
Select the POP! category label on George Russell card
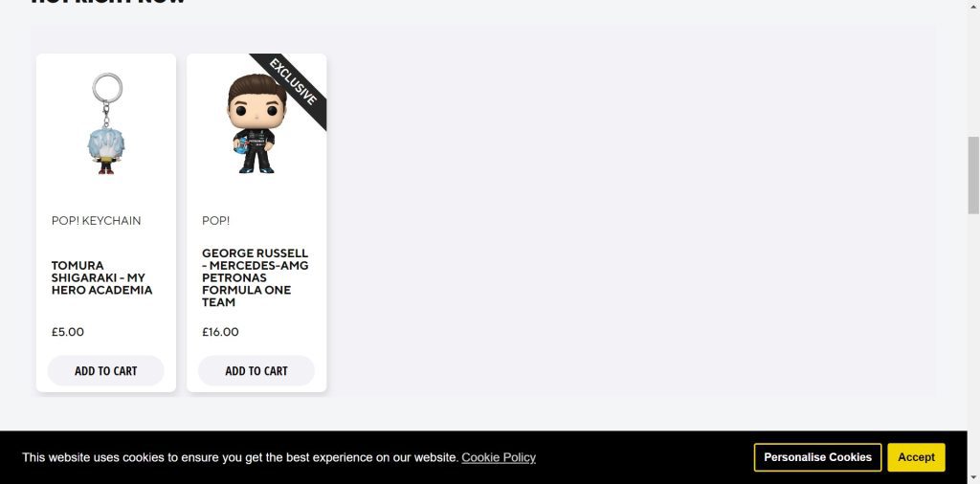point(215,220)
